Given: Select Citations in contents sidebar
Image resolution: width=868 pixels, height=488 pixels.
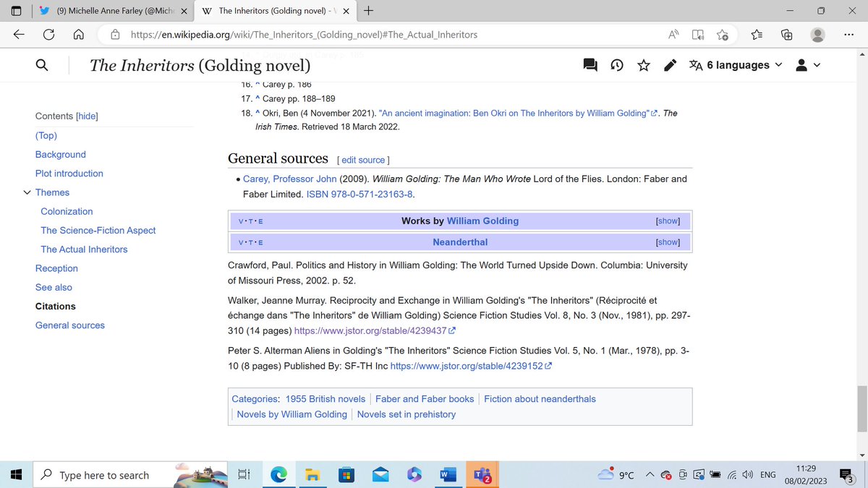Looking at the screenshot, I should point(56,307).
